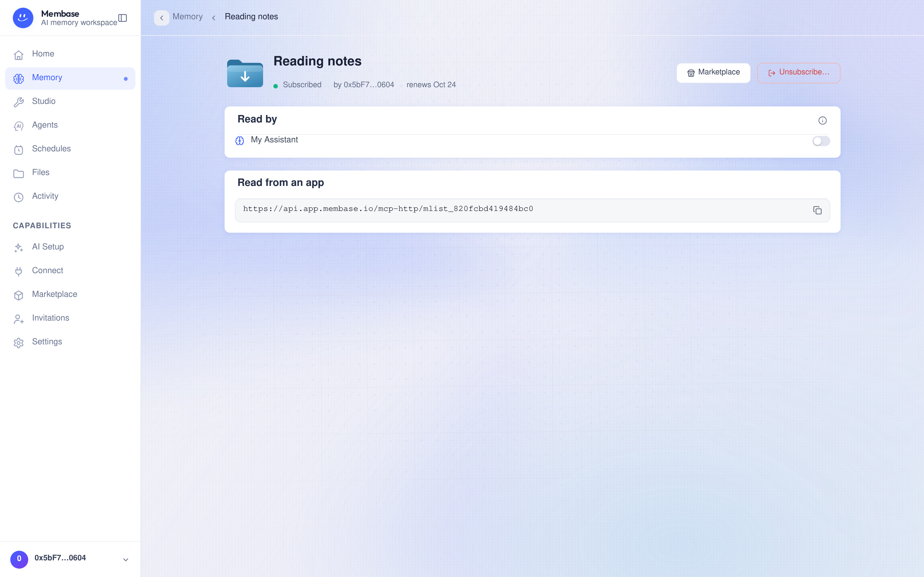
Task: Collapse the sidebar panel icon
Action: (x=123, y=18)
